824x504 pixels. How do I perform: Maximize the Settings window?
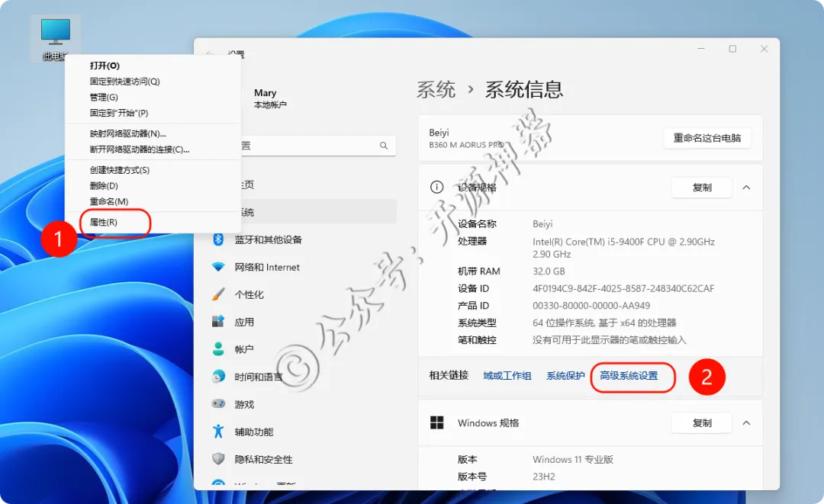(x=732, y=49)
